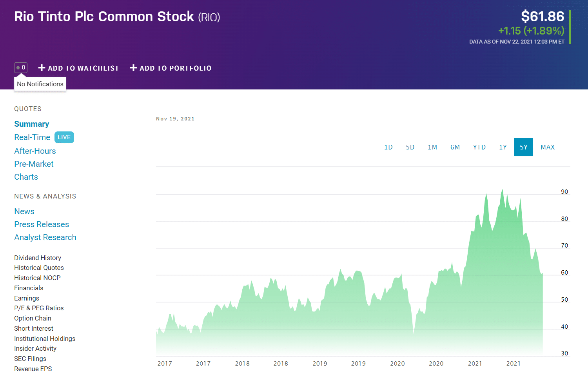Image resolution: width=588 pixels, height=377 pixels.
Task: Click the NEWS & ANALYSIS heading
Action: [45, 196]
